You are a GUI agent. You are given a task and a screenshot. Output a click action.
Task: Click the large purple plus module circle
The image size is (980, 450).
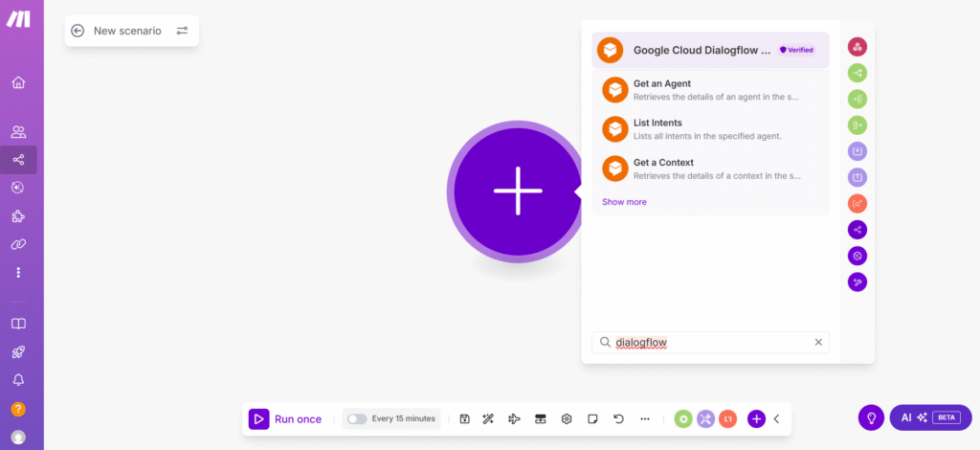(518, 190)
